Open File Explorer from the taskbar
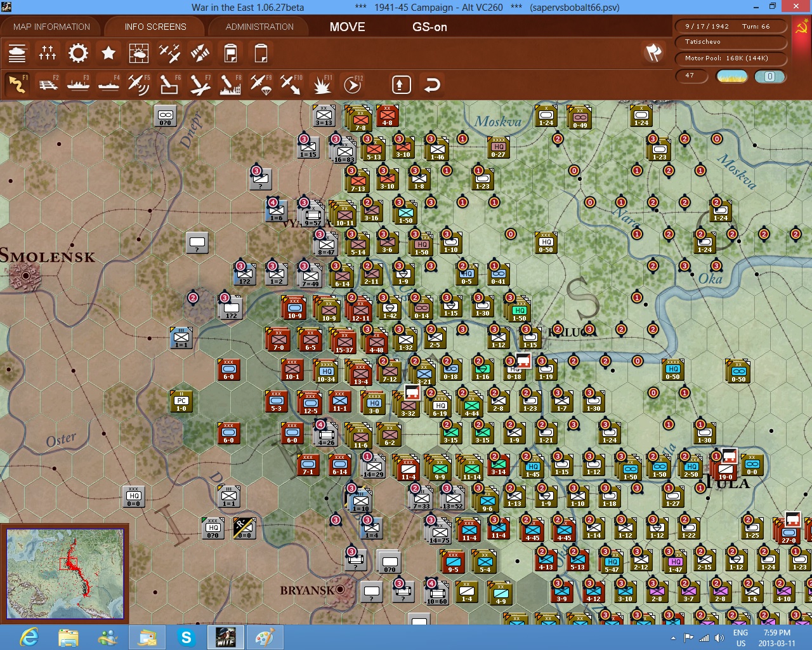812x650 pixels. pos(69,637)
